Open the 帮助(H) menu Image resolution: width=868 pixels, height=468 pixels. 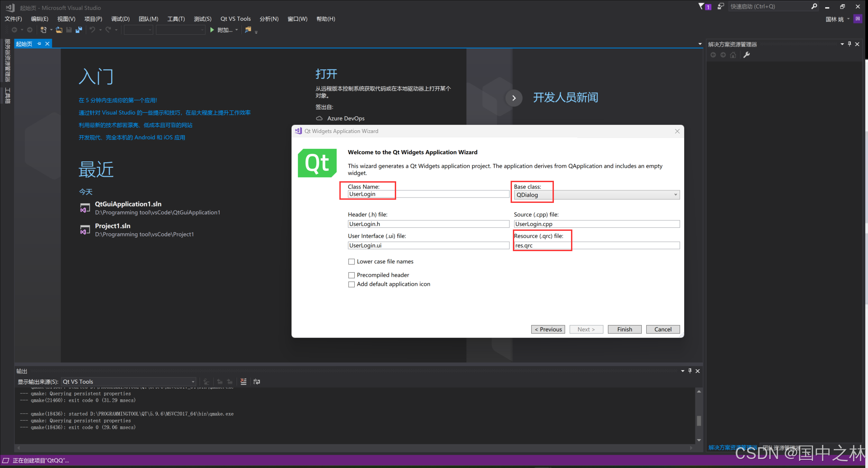point(325,19)
